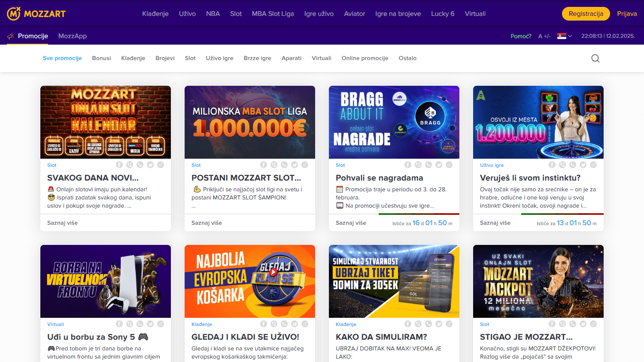Click the Prijava login link
Viewport: 644px width, 362px height.
(627, 14)
